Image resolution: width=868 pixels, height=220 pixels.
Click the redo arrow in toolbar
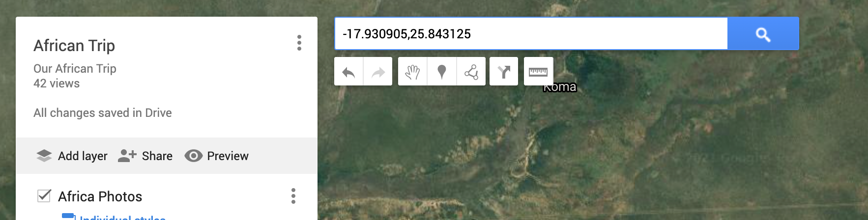point(378,72)
